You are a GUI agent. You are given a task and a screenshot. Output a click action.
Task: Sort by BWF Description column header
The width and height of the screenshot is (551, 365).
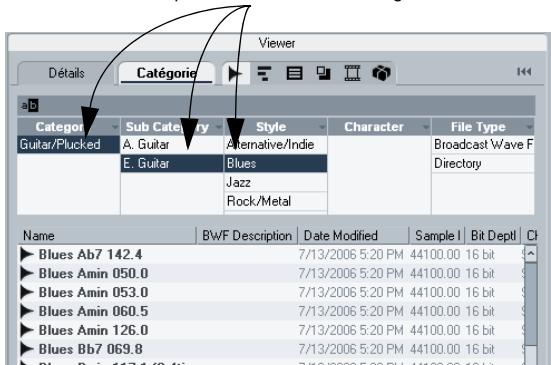(x=247, y=235)
